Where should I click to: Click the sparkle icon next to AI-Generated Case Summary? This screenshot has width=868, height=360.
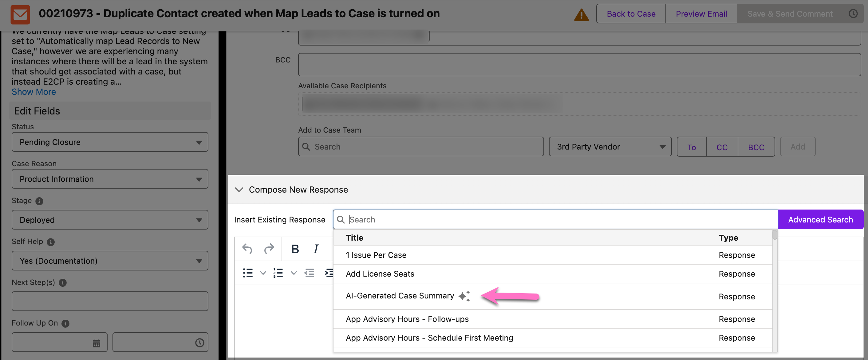(x=464, y=296)
